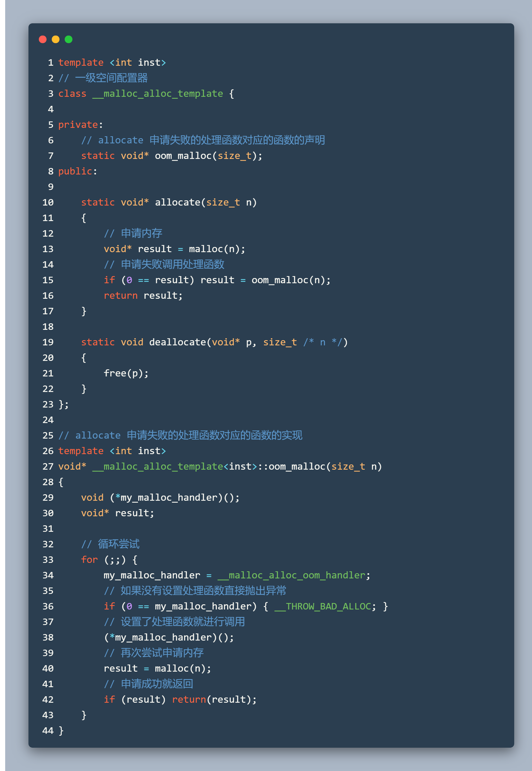Click 'free(p);' on line 21

[126, 373]
